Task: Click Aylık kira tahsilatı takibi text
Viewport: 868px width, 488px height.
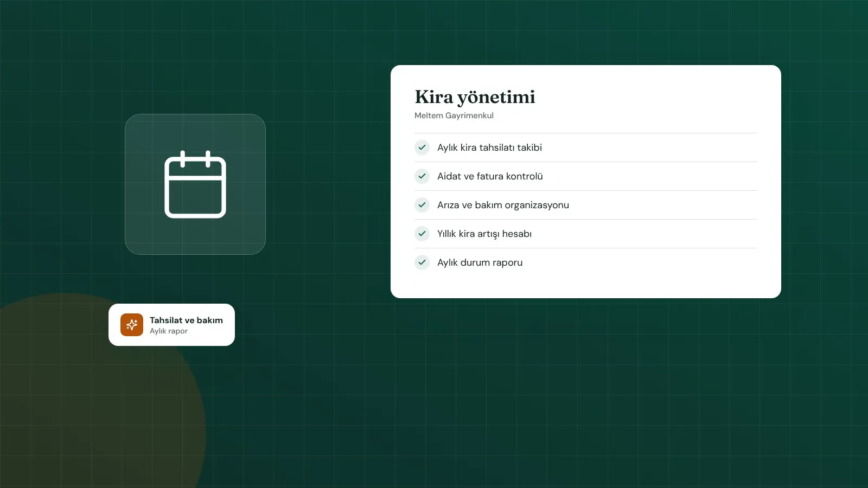Action: (489, 147)
